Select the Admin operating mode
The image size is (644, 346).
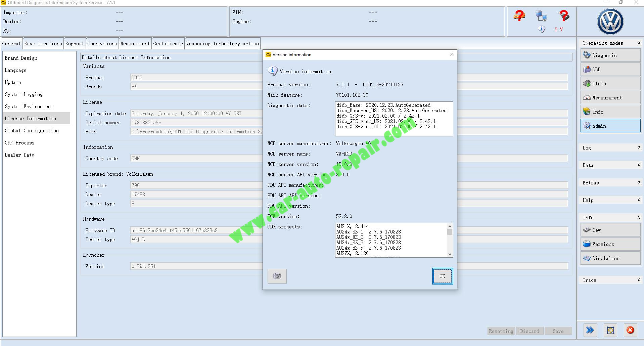point(610,126)
